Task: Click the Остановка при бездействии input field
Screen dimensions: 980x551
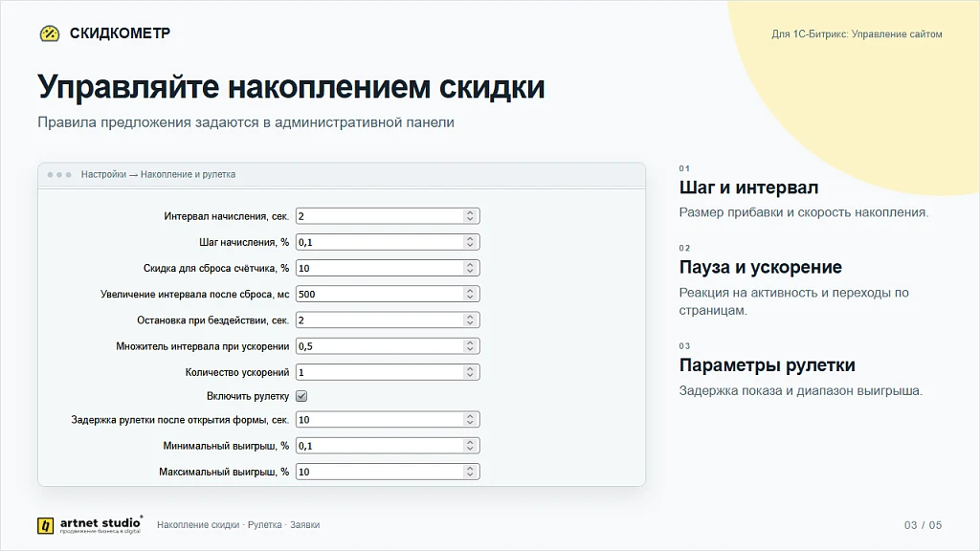Action: tap(388, 320)
